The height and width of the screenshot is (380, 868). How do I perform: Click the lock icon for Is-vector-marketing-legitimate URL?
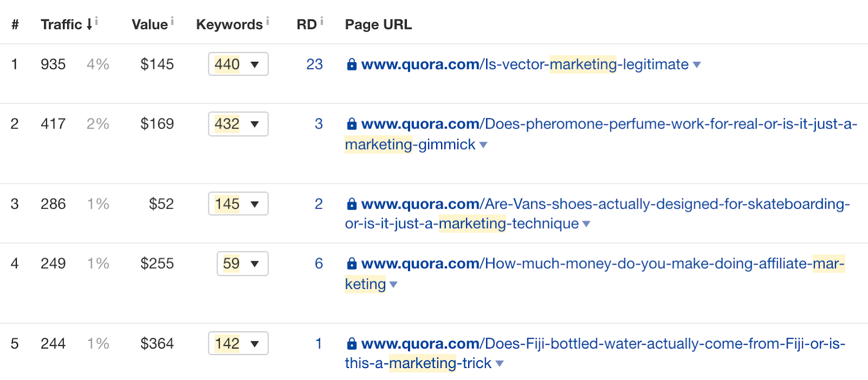coord(352,65)
